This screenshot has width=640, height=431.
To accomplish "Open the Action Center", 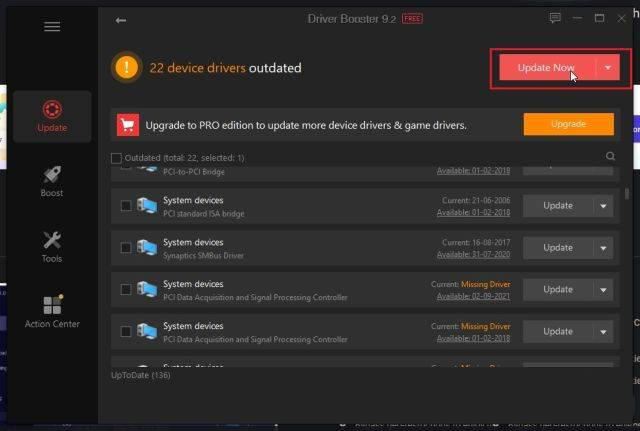I will pyautogui.click(x=52, y=311).
